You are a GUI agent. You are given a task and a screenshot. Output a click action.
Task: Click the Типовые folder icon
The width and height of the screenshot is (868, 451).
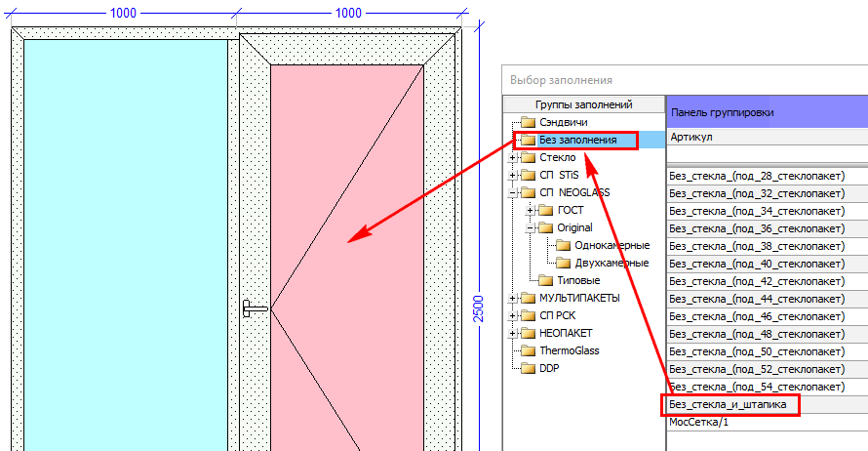pyautogui.click(x=546, y=280)
